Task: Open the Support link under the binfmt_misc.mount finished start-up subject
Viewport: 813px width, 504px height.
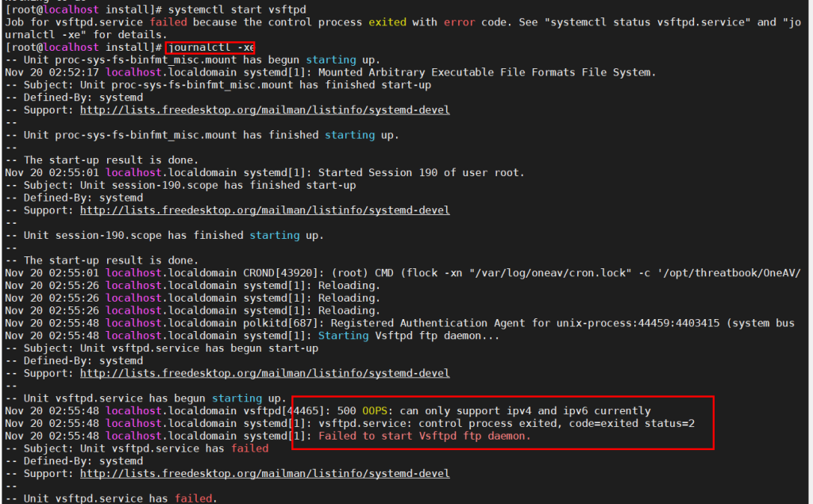Action: (x=264, y=110)
